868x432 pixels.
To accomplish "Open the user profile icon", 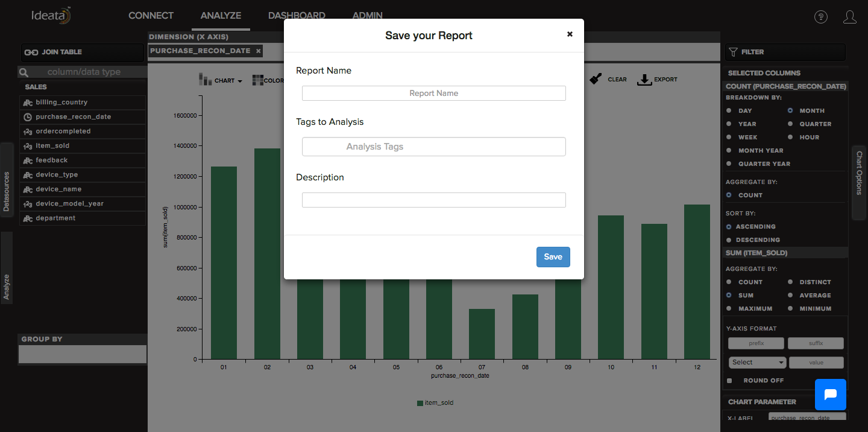I will pyautogui.click(x=850, y=17).
